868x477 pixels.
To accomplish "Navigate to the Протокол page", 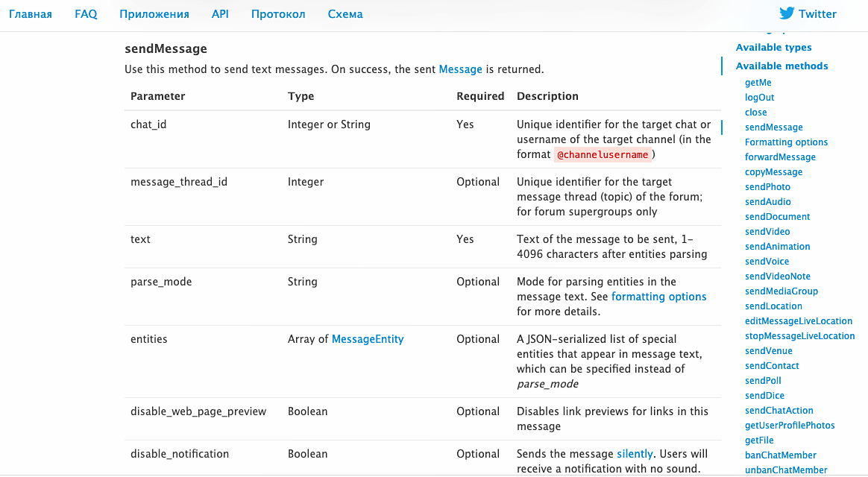I will pos(278,13).
